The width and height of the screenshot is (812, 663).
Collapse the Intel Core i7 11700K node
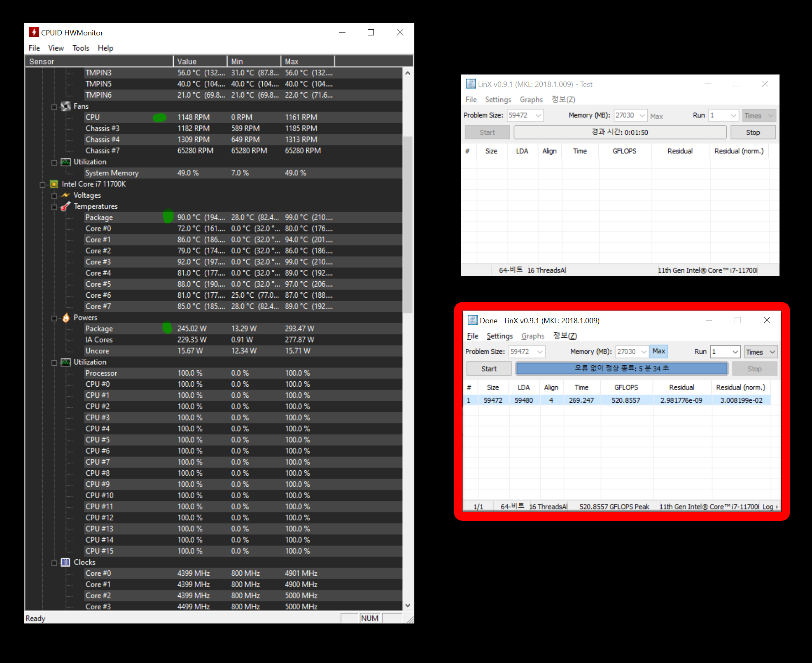tap(42, 185)
